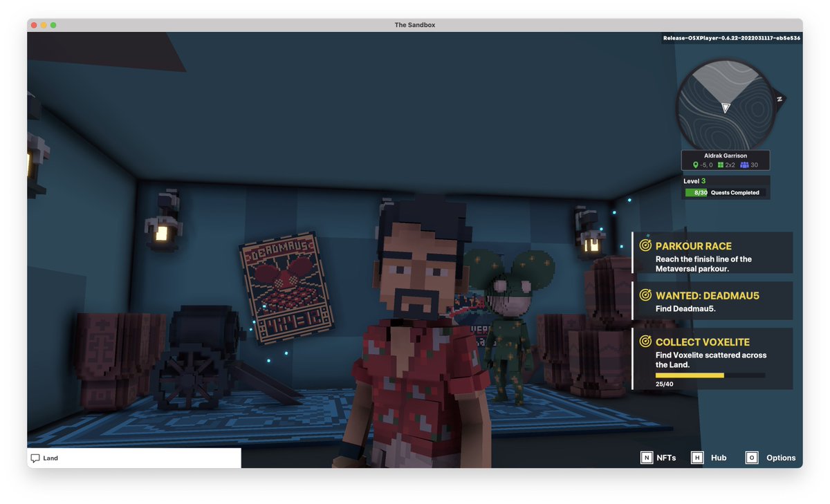Click the N compass marker on the minimap
The height and width of the screenshot is (504, 830).
779,99
